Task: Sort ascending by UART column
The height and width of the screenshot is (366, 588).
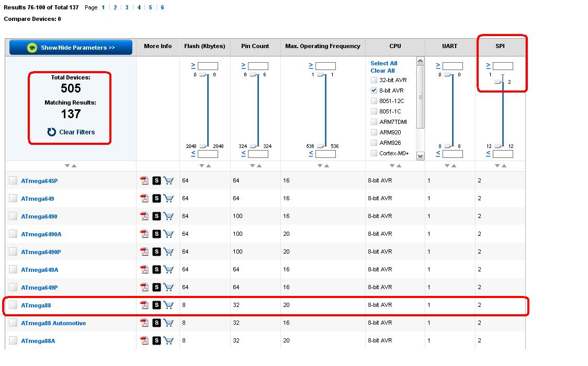Action: coord(454,166)
